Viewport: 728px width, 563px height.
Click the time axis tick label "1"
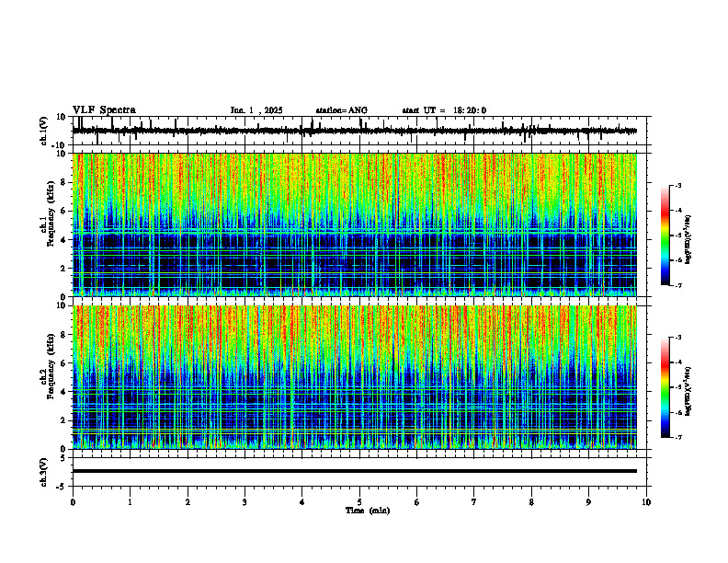[130, 502]
